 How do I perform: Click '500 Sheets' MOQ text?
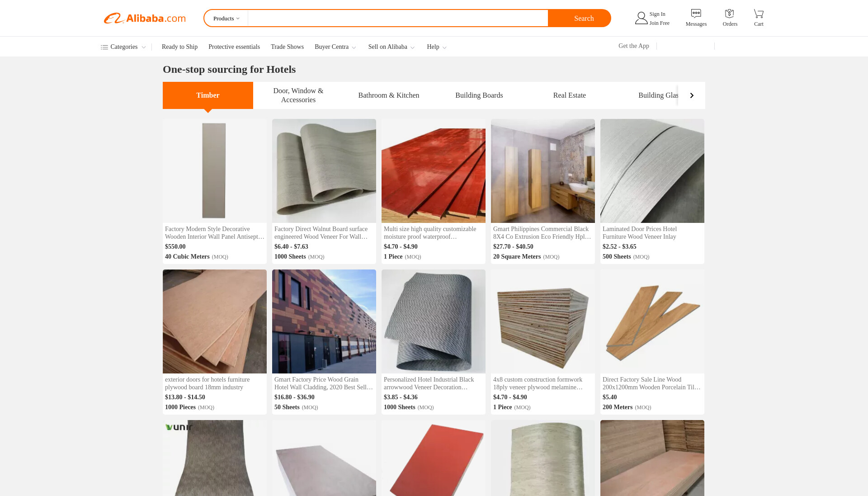click(x=617, y=257)
